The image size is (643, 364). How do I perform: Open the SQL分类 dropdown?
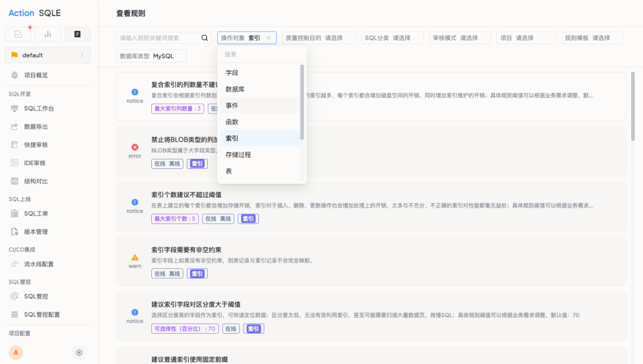pos(392,37)
